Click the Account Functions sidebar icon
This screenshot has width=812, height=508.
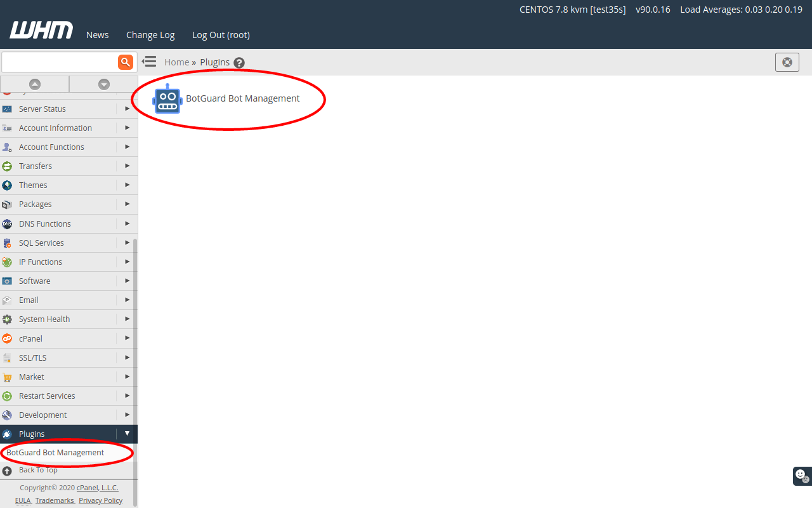click(x=7, y=147)
